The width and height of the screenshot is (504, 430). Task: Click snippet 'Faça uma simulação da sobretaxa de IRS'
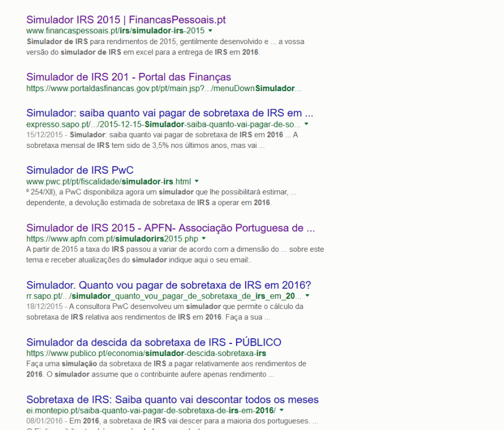click(x=166, y=369)
